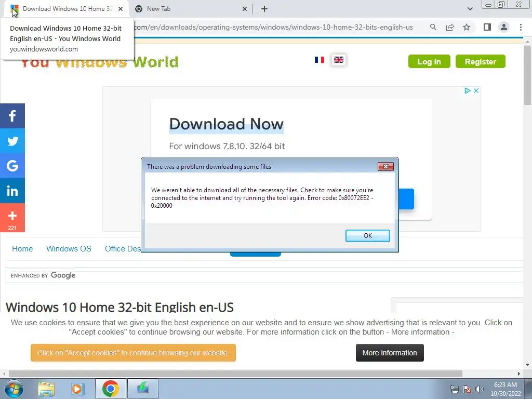Click OK in the error dialog
Viewport: 532px width, 399px height.
click(x=367, y=236)
